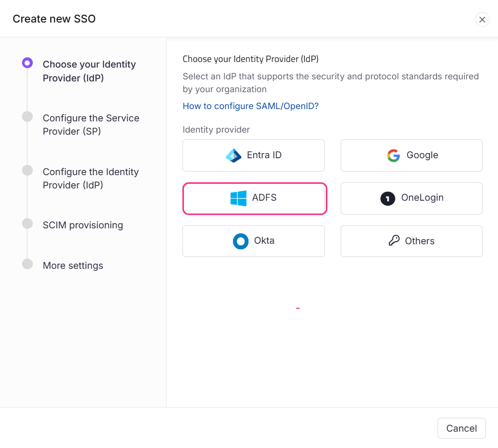Select the ADFS provider card
This screenshot has width=498, height=448.
(x=255, y=198)
